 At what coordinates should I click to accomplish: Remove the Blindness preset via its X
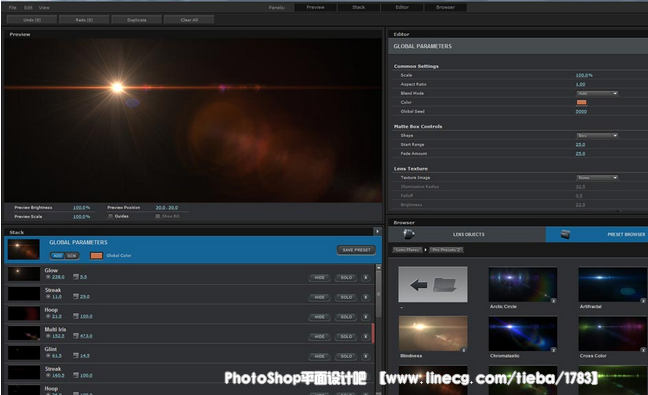pyautogui.click(x=464, y=350)
